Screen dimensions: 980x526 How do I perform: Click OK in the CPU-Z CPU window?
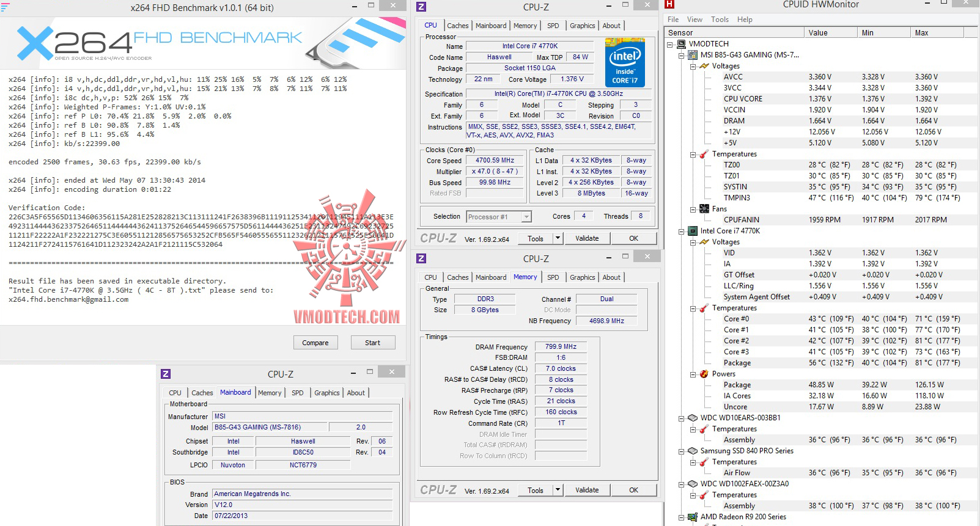[634, 238]
